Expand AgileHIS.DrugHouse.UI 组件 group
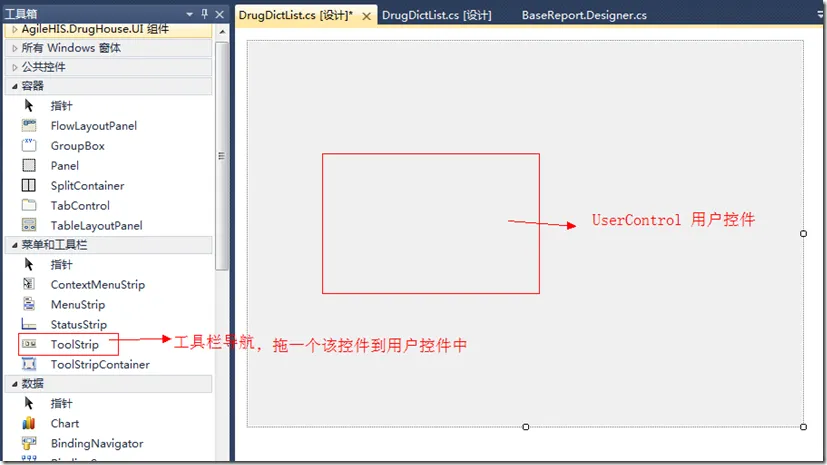This screenshot has height=465, width=827. (15, 30)
